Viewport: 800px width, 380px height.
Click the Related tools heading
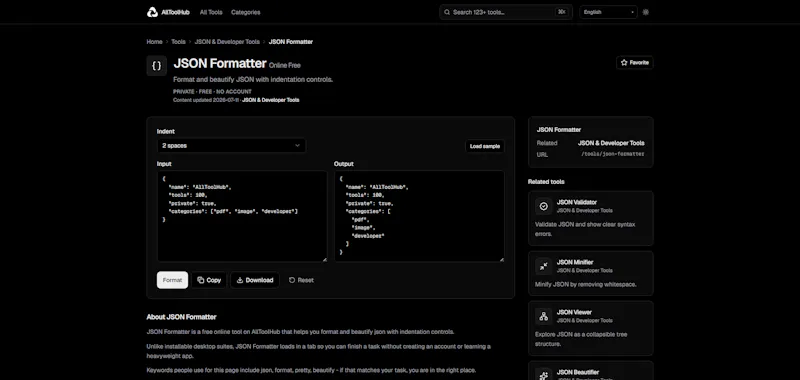click(546, 182)
